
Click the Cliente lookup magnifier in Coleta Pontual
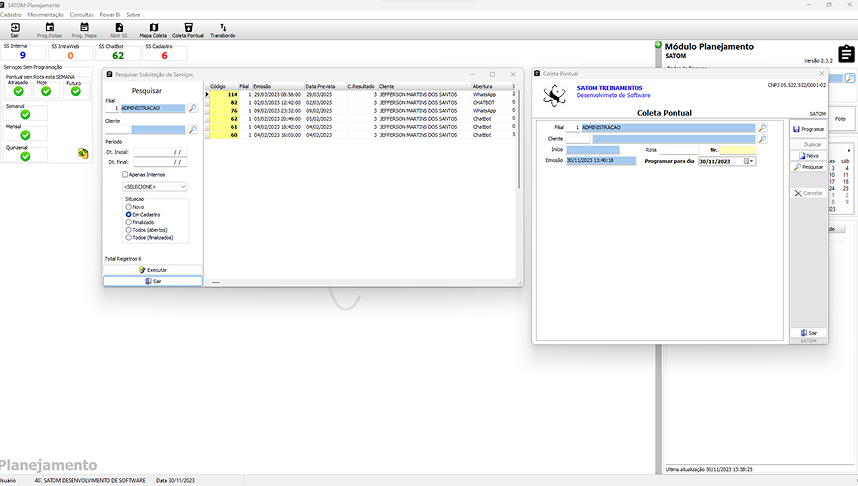(x=762, y=139)
